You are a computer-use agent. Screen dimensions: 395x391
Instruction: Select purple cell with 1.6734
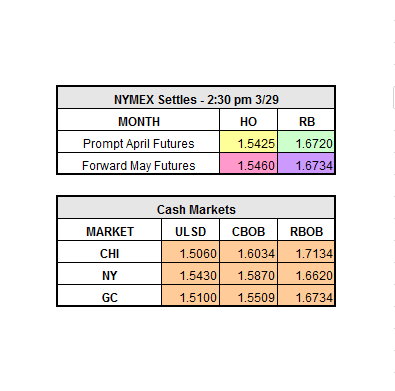click(306, 165)
